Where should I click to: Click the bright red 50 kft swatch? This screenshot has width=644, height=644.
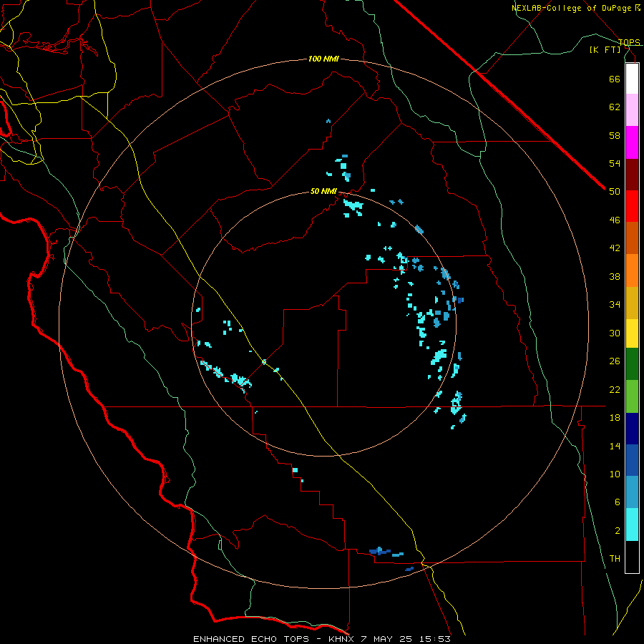point(632,206)
